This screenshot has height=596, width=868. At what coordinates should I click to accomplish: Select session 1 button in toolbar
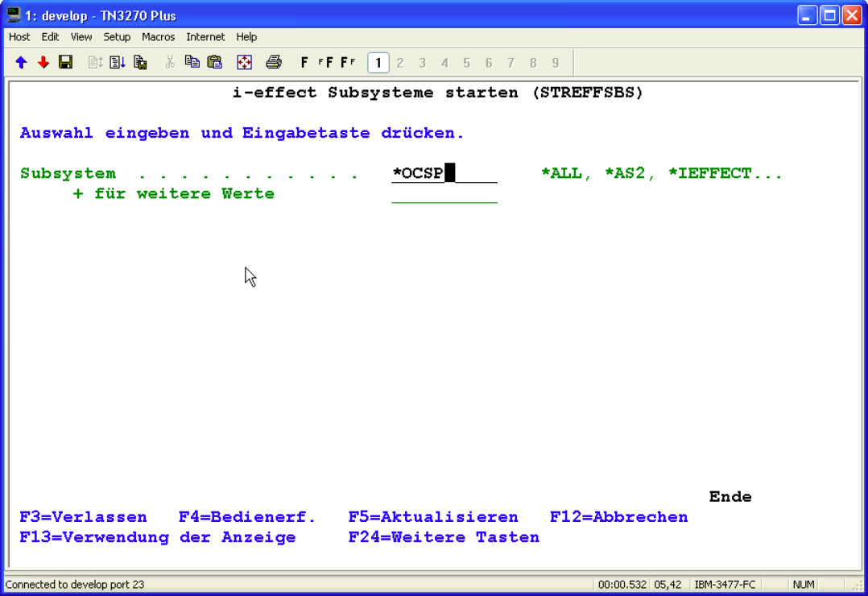point(378,63)
